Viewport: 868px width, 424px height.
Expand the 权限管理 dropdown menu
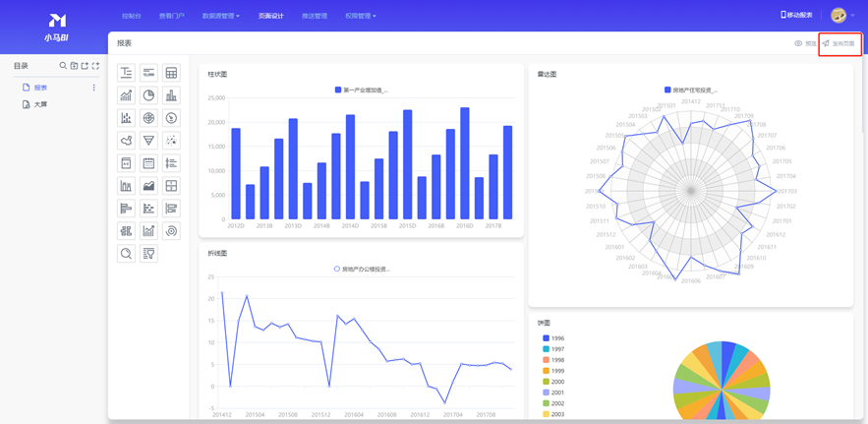(361, 16)
